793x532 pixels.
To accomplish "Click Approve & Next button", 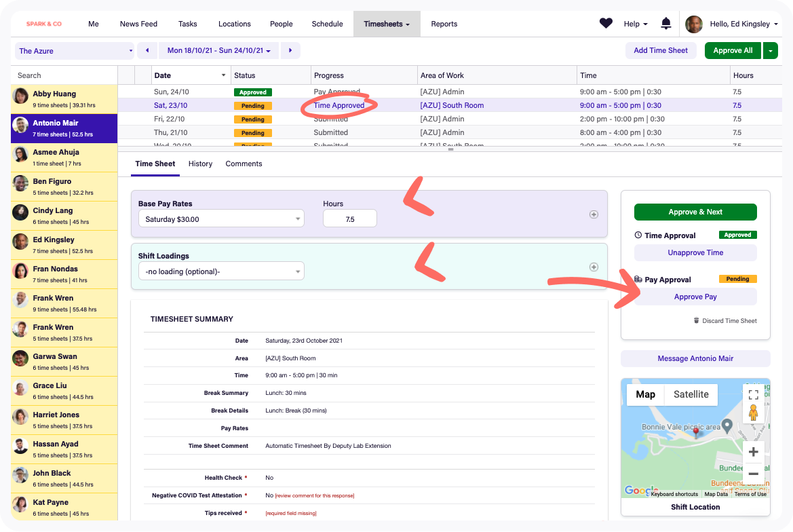I will (x=695, y=212).
